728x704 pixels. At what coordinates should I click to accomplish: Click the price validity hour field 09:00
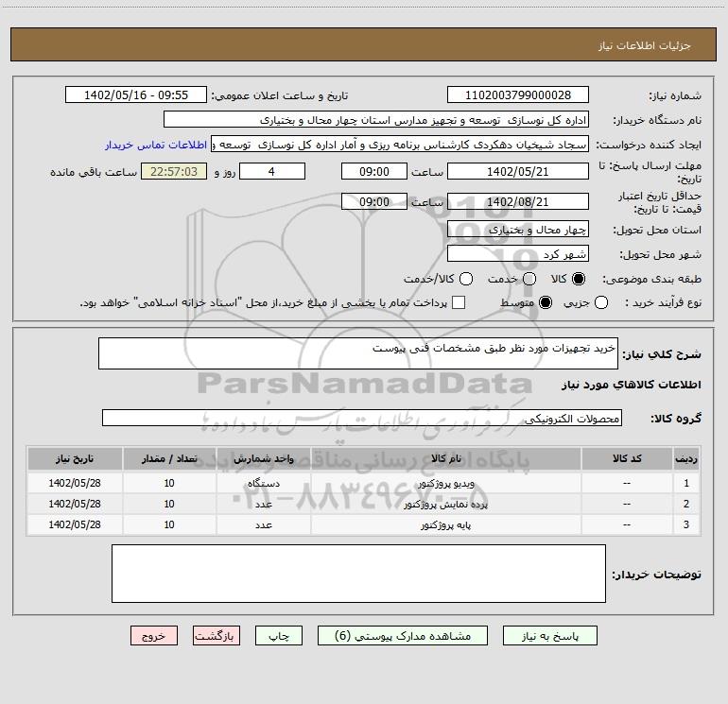click(x=374, y=202)
